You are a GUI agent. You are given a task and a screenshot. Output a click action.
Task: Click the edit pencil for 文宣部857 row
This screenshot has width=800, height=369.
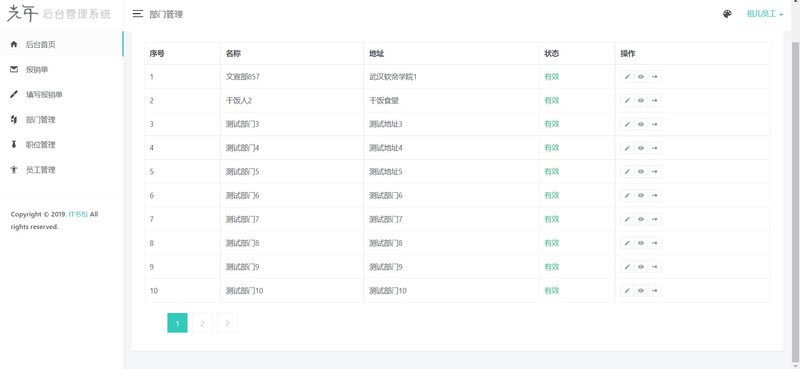pyautogui.click(x=627, y=77)
